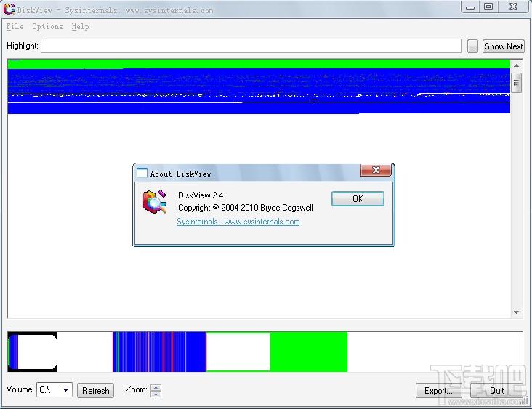This screenshot has height=409, width=532.
Task: Click the blue striped region in overview map
Action: 159,352
